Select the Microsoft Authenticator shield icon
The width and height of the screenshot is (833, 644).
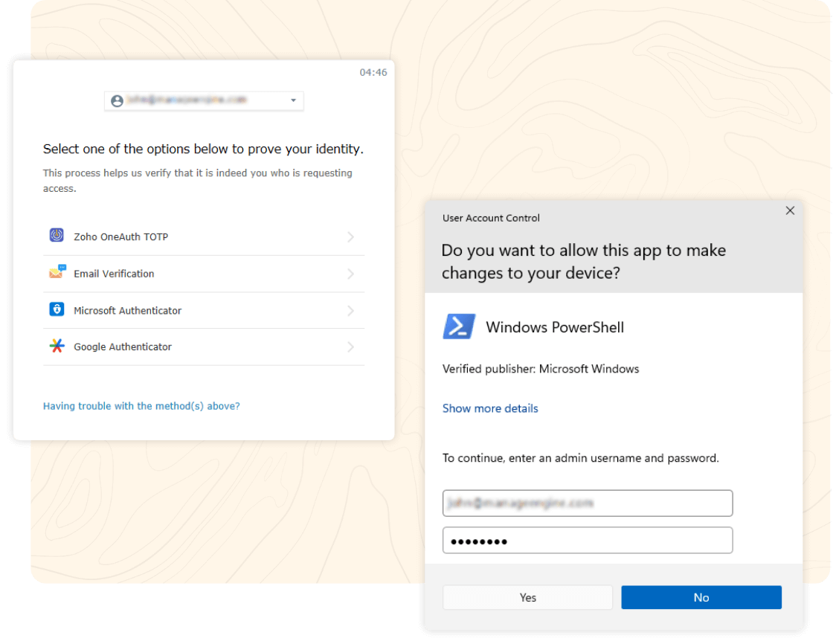click(x=57, y=309)
